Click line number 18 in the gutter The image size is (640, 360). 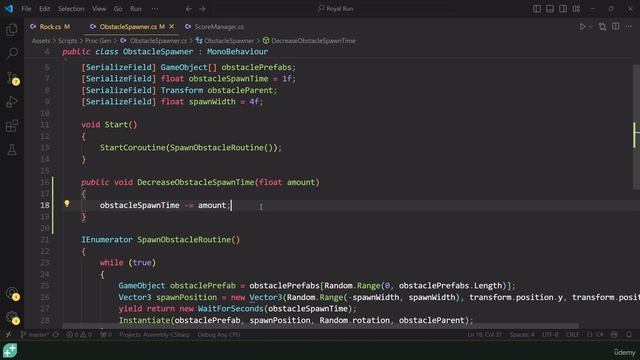pyautogui.click(x=45, y=205)
